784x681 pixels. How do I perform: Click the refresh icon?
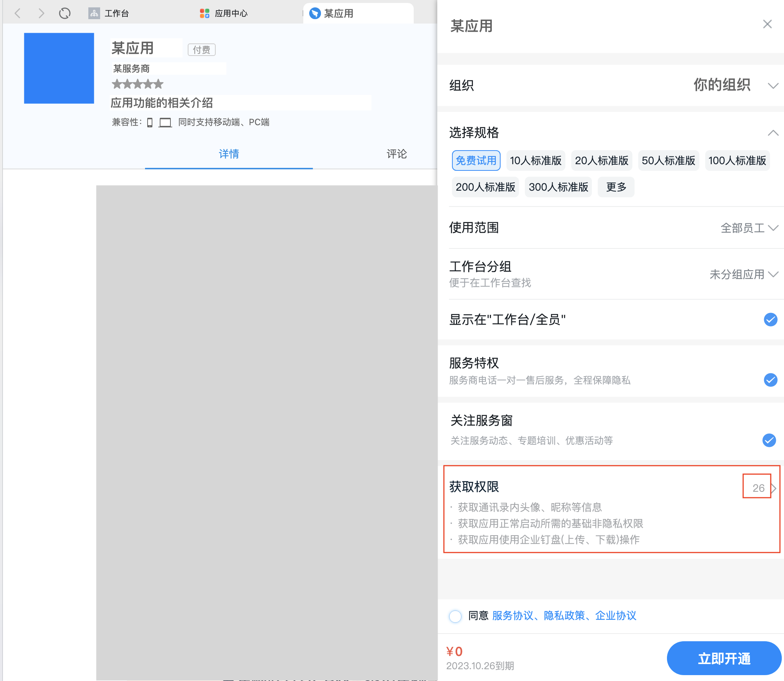coord(65,14)
